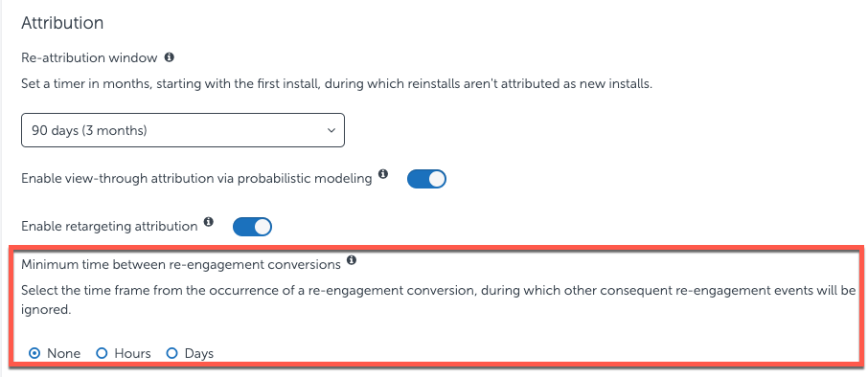Click the 'Select the time frame' description text
The height and width of the screenshot is (377, 868).
click(439, 300)
